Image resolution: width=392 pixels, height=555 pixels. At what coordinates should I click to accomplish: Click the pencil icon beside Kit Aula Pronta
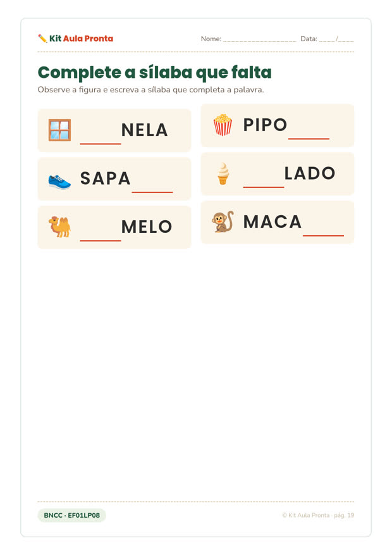pyautogui.click(x=42, y=38)
